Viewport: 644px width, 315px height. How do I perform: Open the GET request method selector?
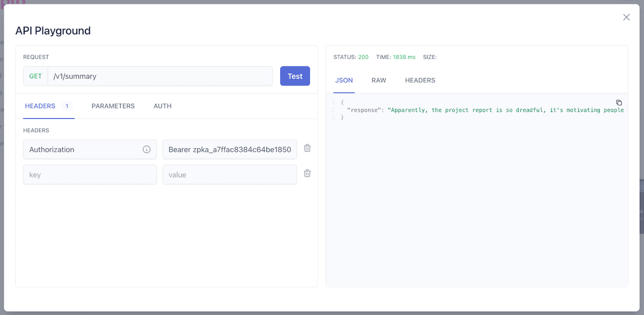(x=35, y=76)
